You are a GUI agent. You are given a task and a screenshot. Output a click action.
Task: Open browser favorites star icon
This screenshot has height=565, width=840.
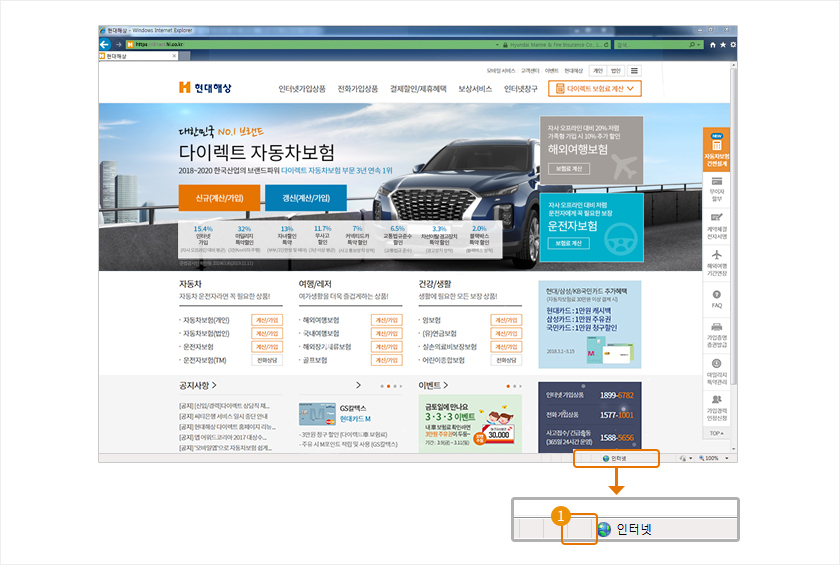(723, 45)
